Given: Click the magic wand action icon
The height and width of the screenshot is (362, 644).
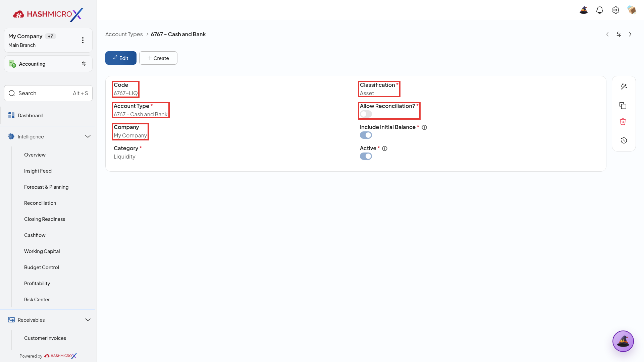Looking at the screenshot, I should (624, 86).
